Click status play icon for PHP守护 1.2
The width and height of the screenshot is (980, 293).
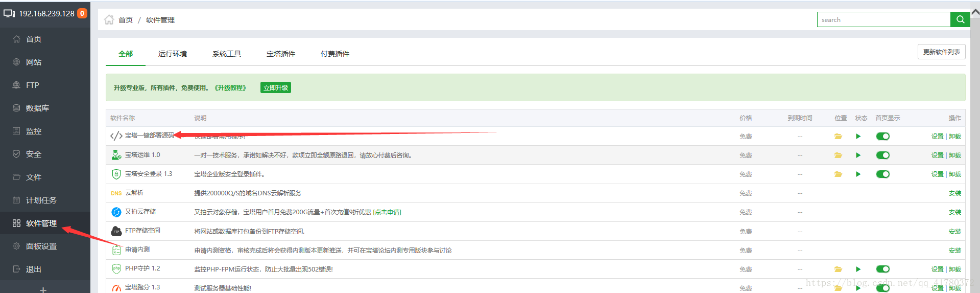[858, 269]
